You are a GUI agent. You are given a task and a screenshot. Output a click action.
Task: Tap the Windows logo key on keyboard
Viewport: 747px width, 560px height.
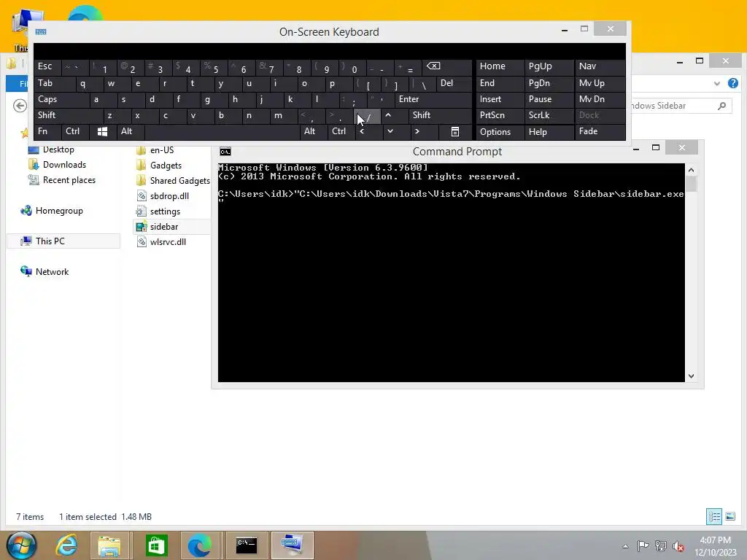coord(102,131)
